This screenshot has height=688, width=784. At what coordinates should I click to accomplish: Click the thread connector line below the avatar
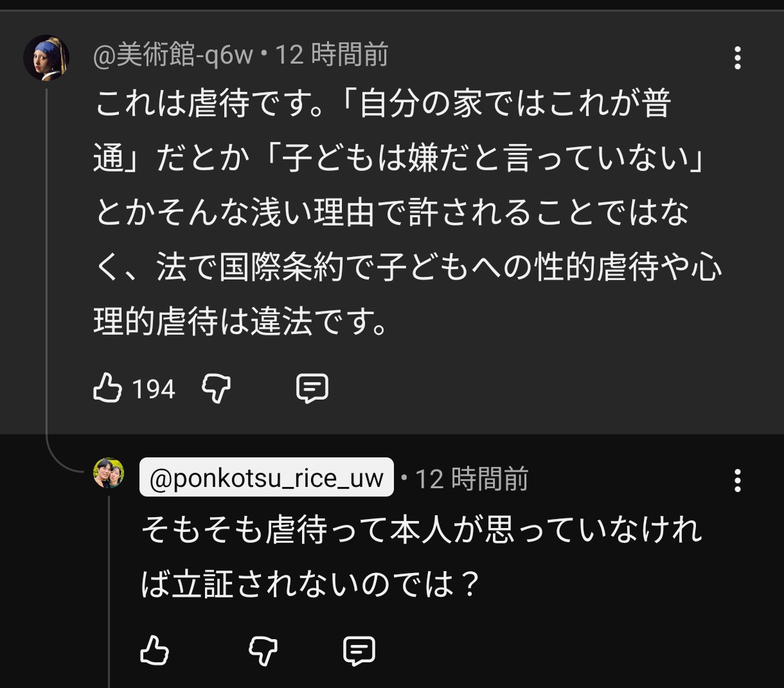point(46,257)
